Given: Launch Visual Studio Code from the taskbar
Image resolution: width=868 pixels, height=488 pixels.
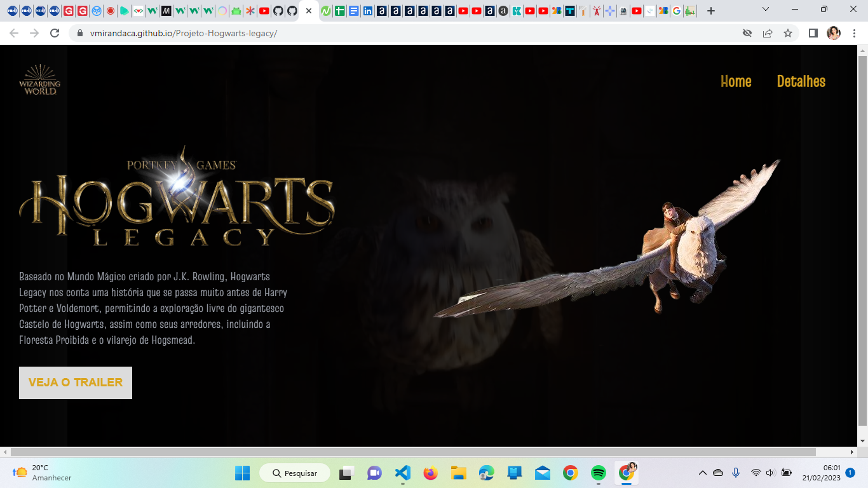Looking at the screenshot, I should point(402,473).
